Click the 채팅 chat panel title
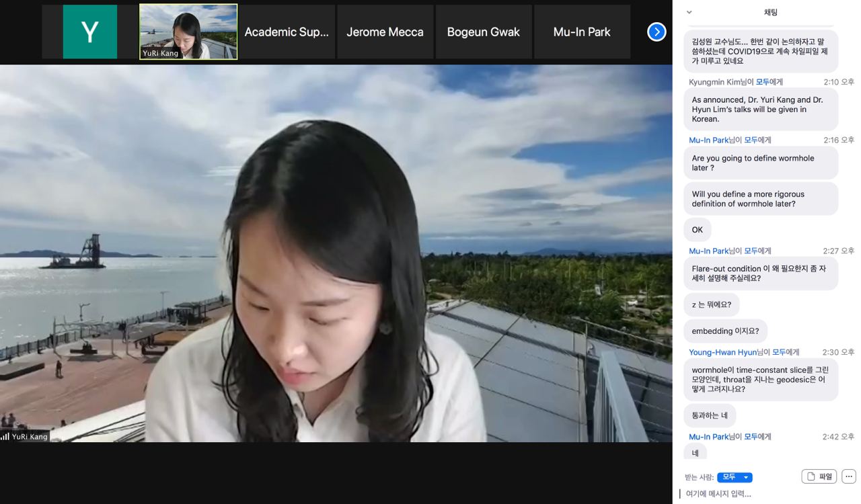Image resolution: width=861 pixels, height=504 pixels. (770, 12)
